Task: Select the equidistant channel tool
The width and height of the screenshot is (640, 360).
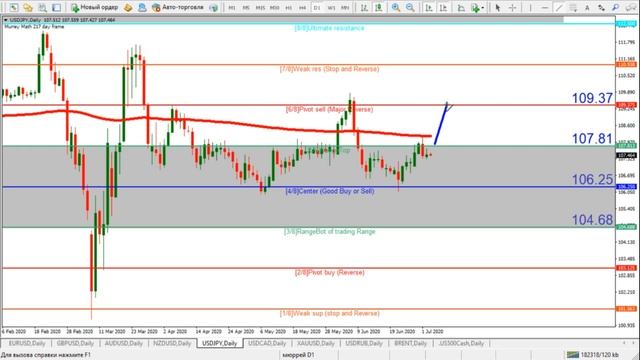Action: pyautogui.click(x=573, y=7)
